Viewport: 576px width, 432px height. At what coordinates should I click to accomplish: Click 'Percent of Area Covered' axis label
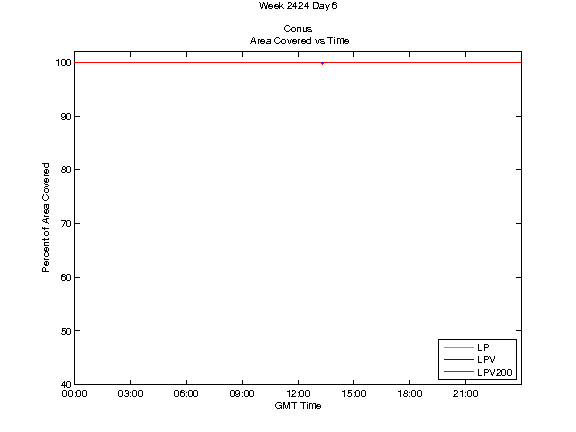click(x=46, y=217)
